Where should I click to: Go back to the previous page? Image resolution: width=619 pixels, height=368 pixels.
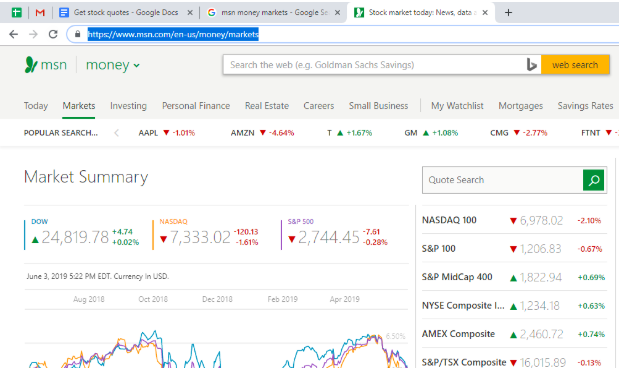pos(13,34)
